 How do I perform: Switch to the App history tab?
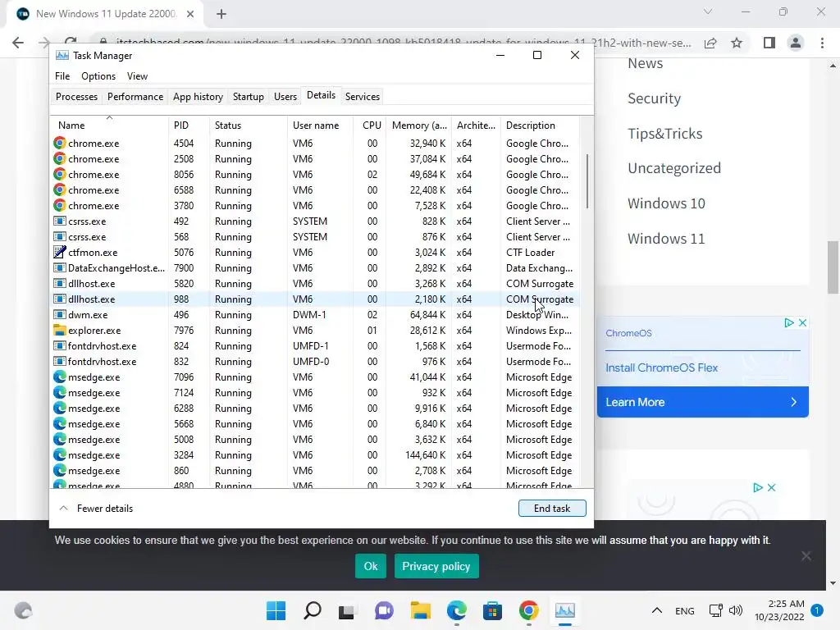click(x=198, y=97)
